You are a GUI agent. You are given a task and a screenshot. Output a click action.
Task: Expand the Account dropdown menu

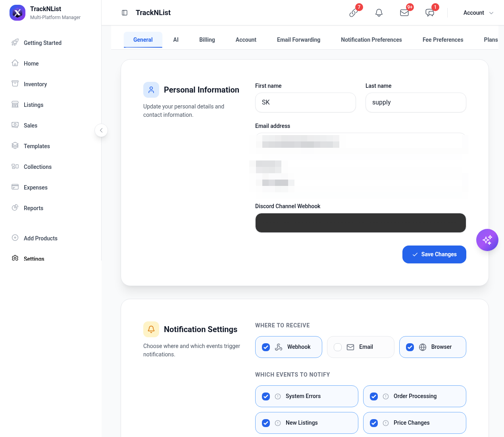pos(478,13)
